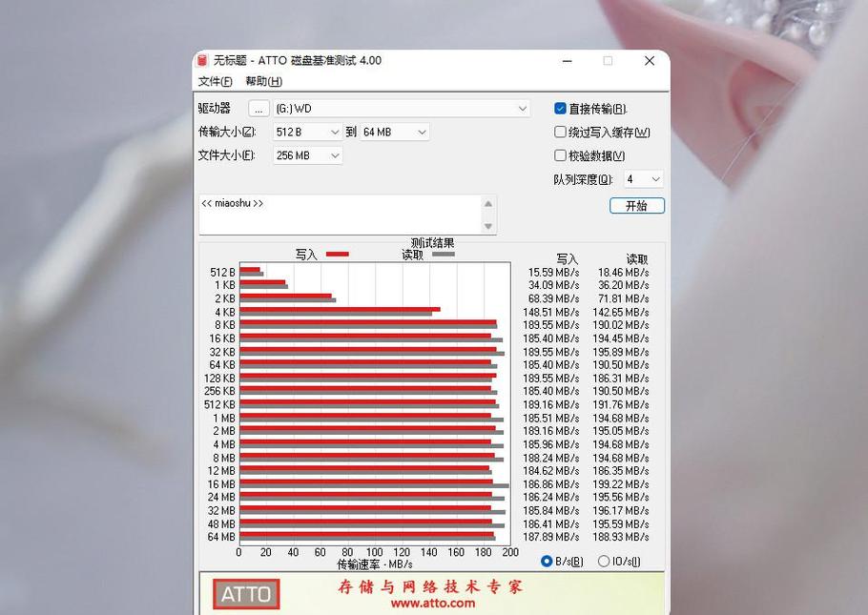Image resolution: width=868 pixels, height=615 pixels.
Task: Click into the miaoshu description text box
Action: [341, 215]
